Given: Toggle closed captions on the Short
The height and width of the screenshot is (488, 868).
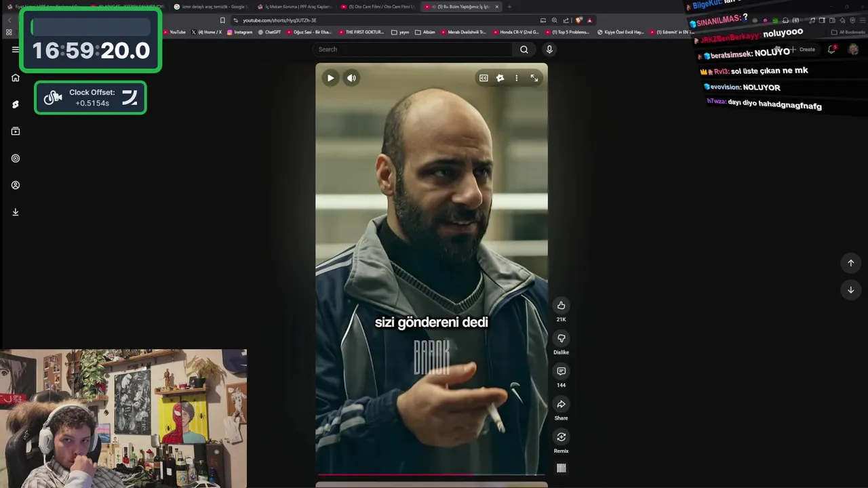Looking at the screenshot, I should [484, 78].
